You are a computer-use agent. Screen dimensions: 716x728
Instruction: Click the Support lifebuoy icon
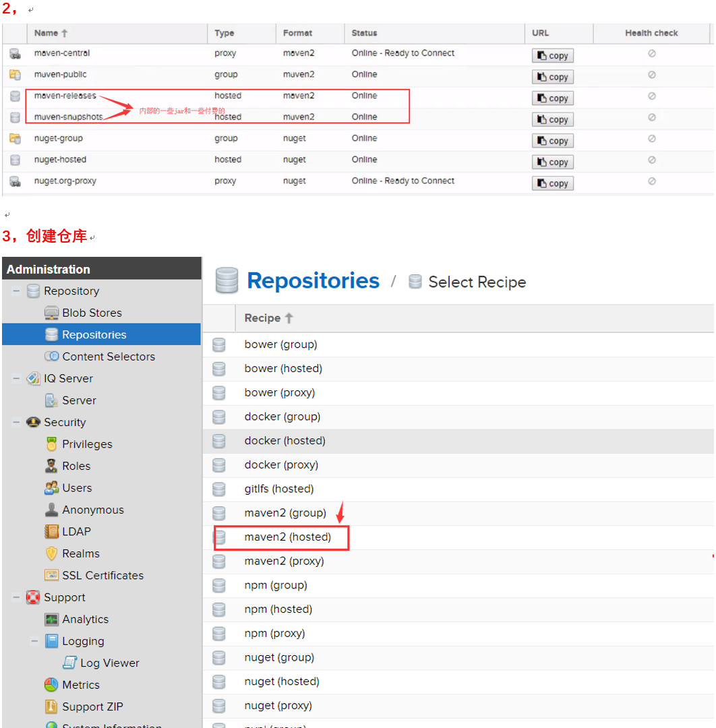[33, 597]
